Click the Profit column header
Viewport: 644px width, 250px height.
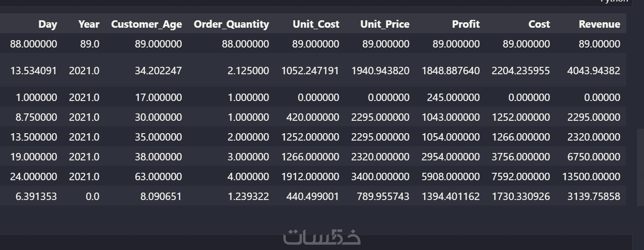tap(466, 24)
